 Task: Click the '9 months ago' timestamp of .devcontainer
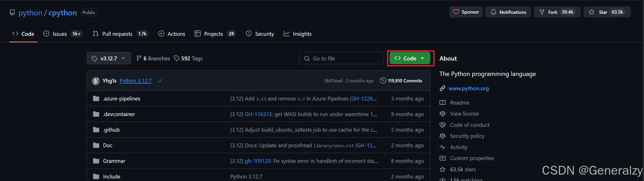407,114
